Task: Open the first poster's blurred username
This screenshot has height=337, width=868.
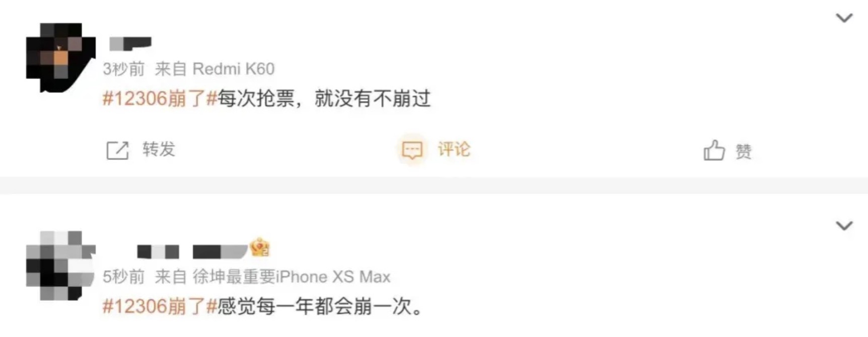Action: tap(130, 44)
